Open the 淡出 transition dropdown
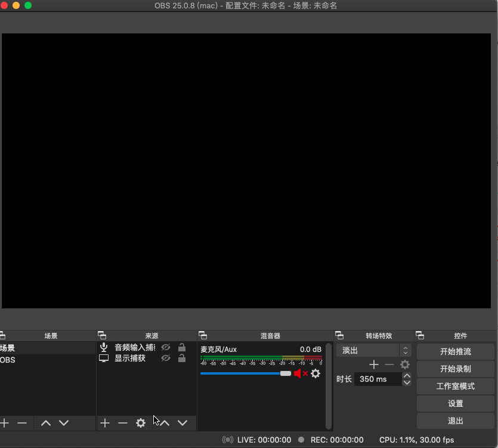Screen dimensions: 498x448 point(373,351)
